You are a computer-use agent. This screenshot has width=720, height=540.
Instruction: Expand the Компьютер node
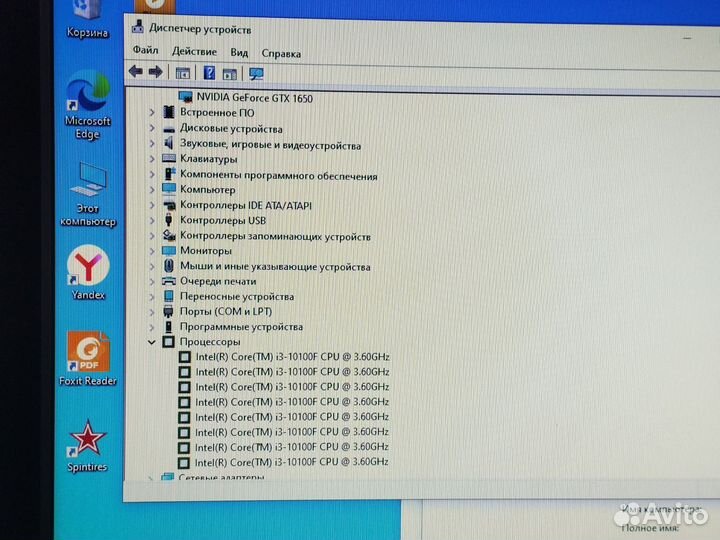(x=152, y=189)
